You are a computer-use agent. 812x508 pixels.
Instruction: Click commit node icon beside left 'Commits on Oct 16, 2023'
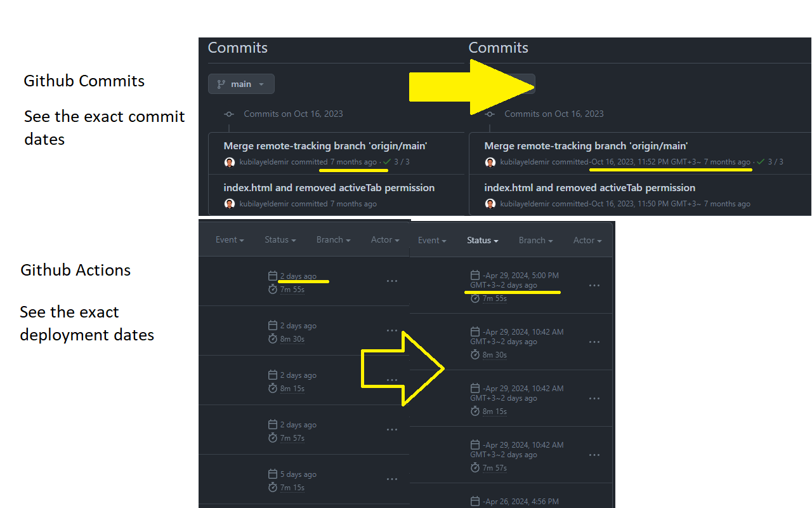pos(230,114)
